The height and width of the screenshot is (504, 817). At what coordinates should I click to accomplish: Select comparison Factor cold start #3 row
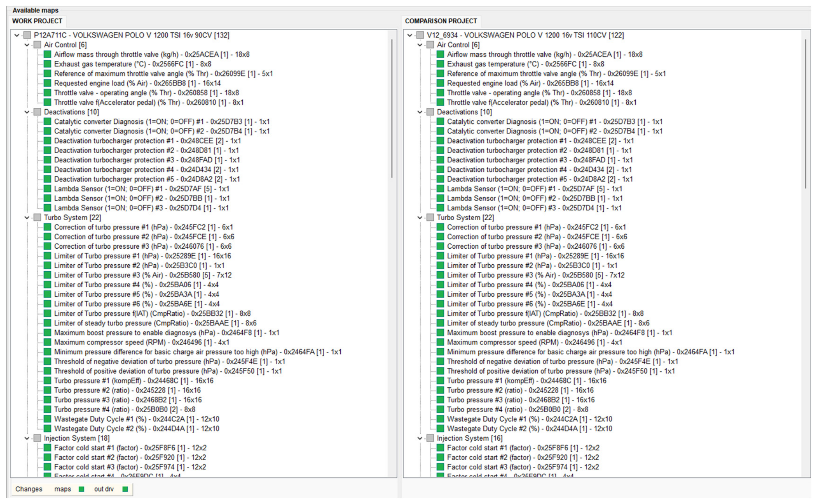tap(523, 467)
